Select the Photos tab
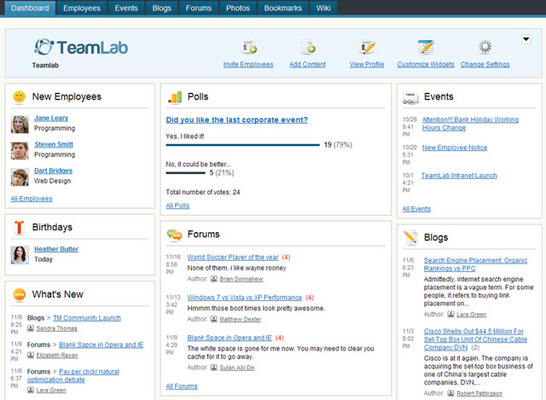 238,8
